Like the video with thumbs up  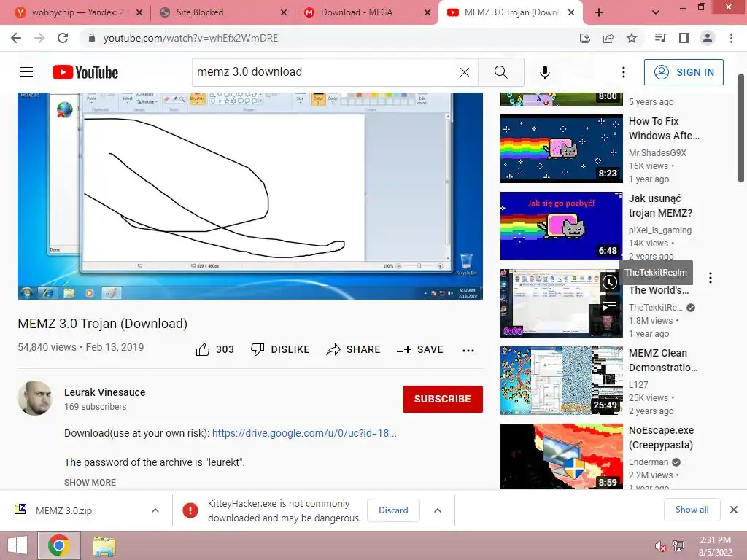click(x=215, y=349)
